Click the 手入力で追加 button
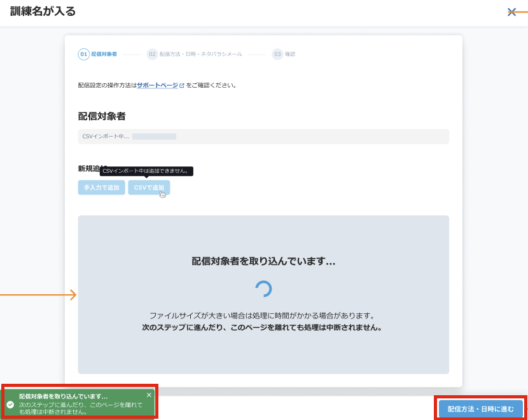The image size is (528, 420). (x=101, y=187)
